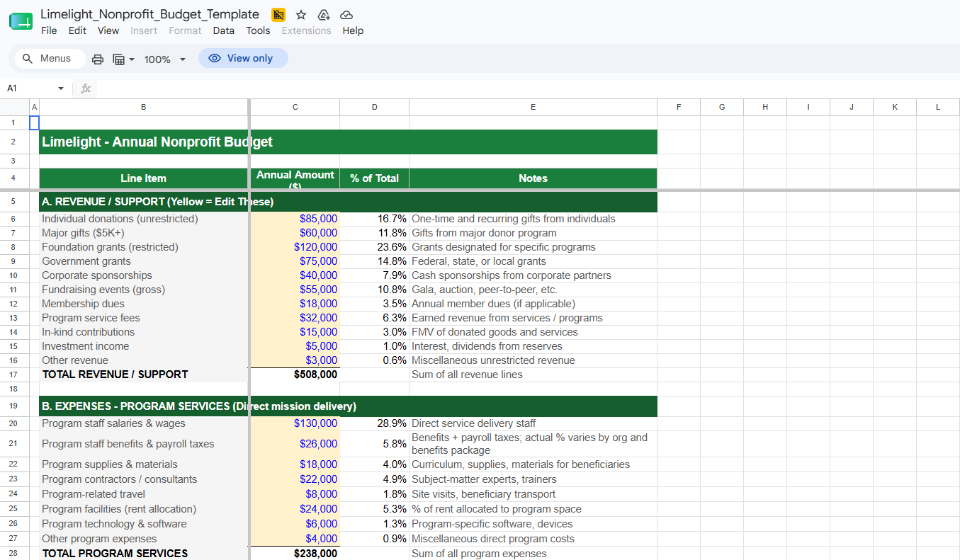Click the 5.3% Program facilities percentage
The image size is (960, 560).
(x=374, y=509)
